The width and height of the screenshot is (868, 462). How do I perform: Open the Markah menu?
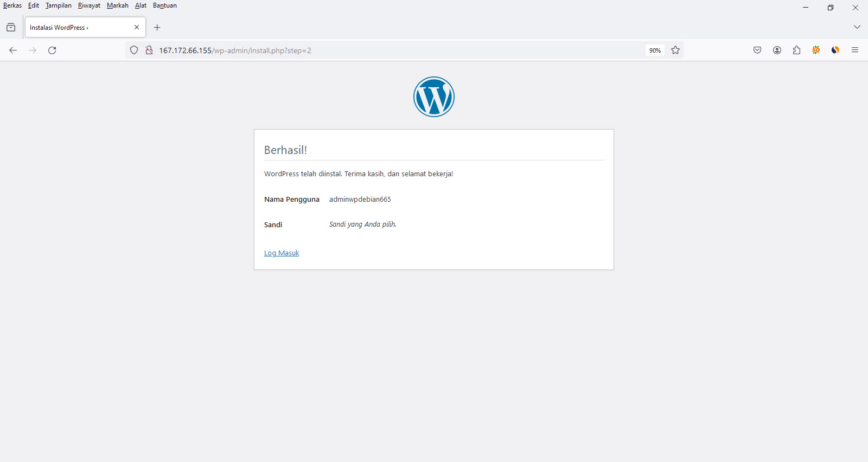coord(117,5)
